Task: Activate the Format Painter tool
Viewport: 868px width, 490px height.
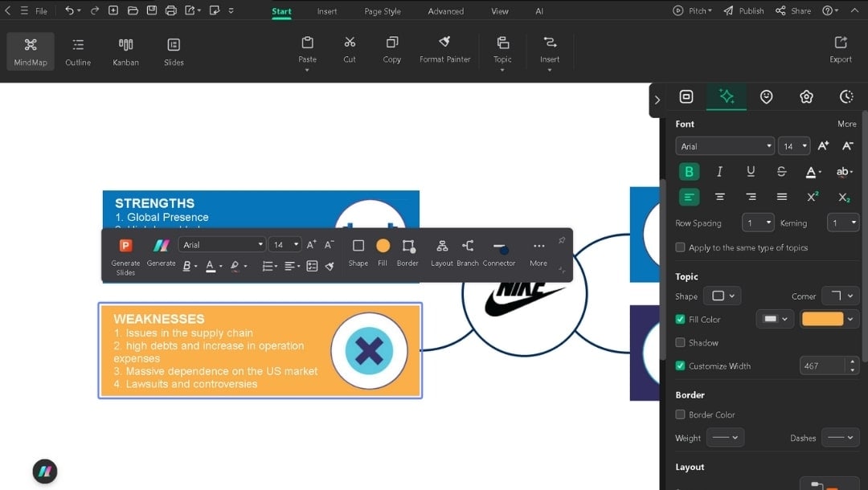Action: pyautogui.click(x=444, y=50)
